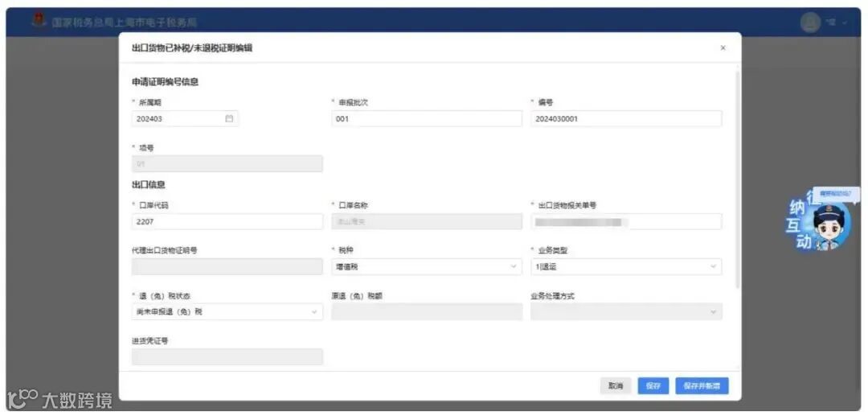Click the 保存 button

(x=653, y=386)
